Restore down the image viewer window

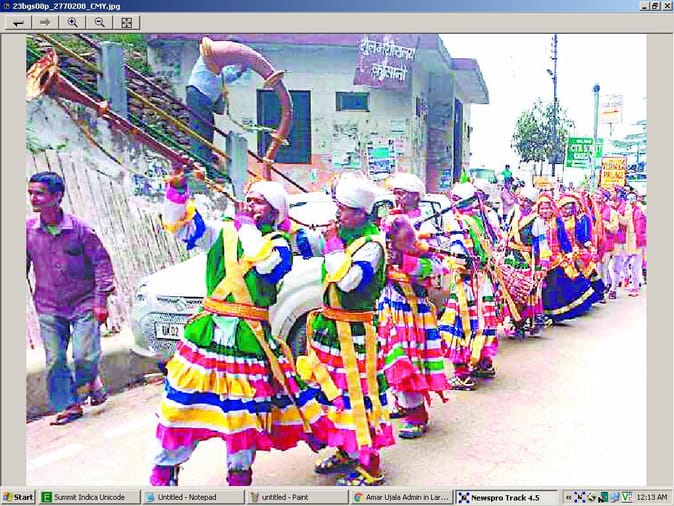tap(655, 6)
